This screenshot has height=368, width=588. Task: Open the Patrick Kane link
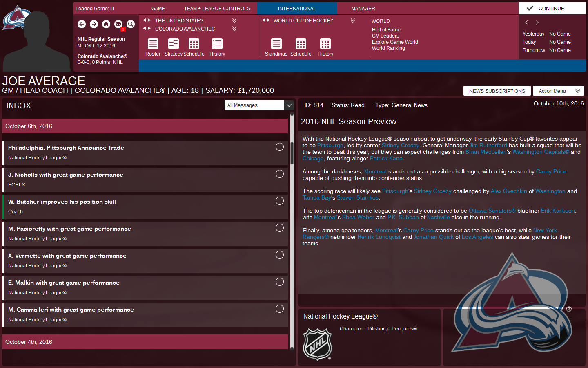pos(386,158)
